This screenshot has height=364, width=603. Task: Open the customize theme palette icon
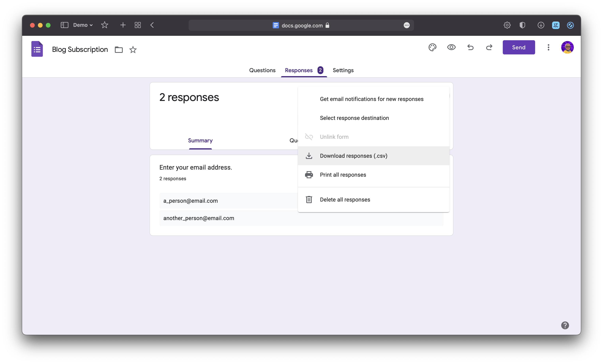[x=432, y=47]
